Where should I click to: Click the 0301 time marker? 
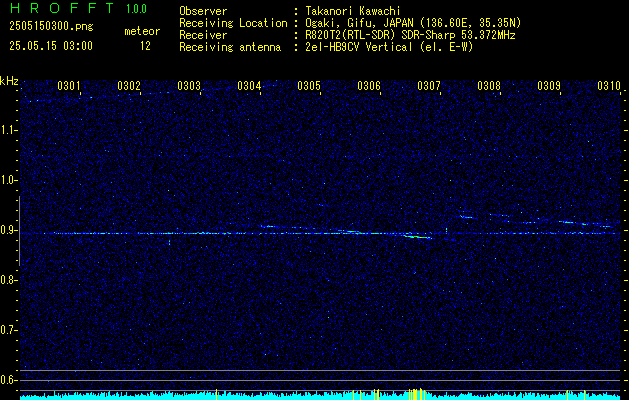click(x=69, y=86)
